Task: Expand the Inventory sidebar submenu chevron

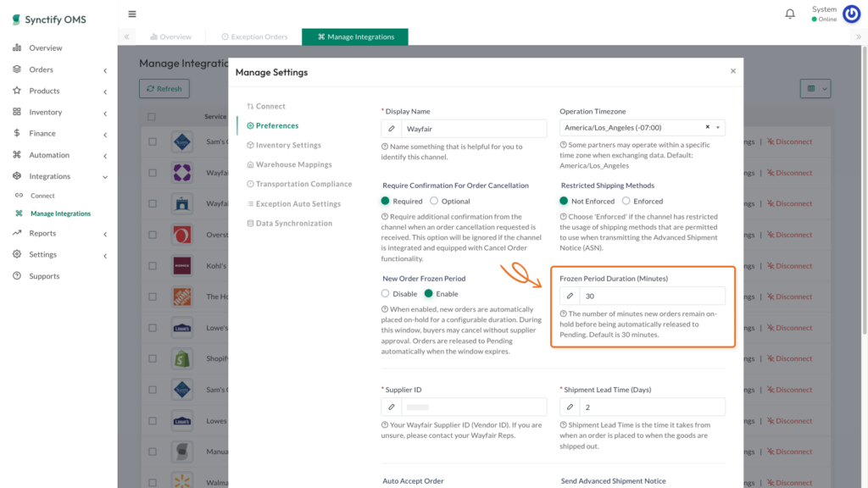Action: coord(105,114)
